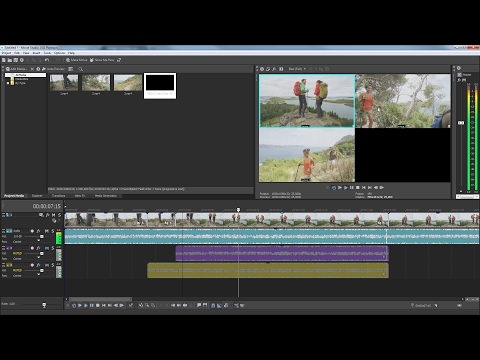Viewport: 480px width, 360px height.
Task: Open Media FX in Project Media toolbar
Action: point(43,69)
